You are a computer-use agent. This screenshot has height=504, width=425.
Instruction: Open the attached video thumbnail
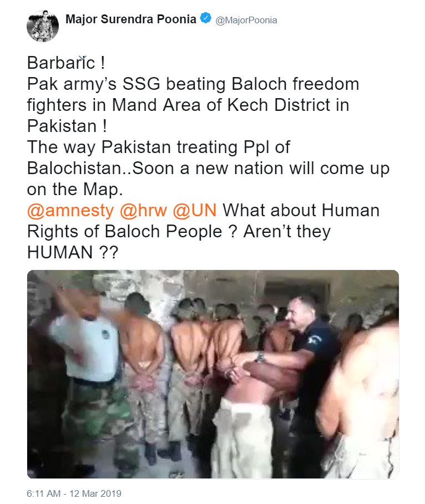coord(213,374)
